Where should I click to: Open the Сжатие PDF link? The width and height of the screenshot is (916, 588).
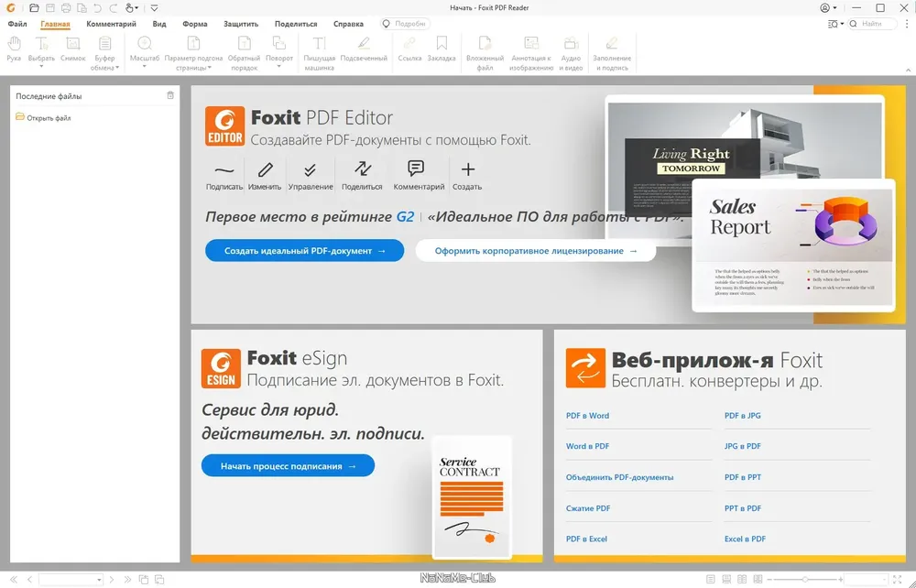click(x=588, y=508)
